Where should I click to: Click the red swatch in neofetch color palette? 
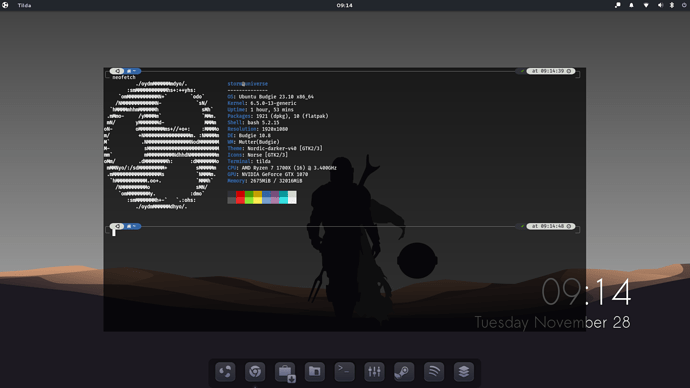click(x=240, y=197)
